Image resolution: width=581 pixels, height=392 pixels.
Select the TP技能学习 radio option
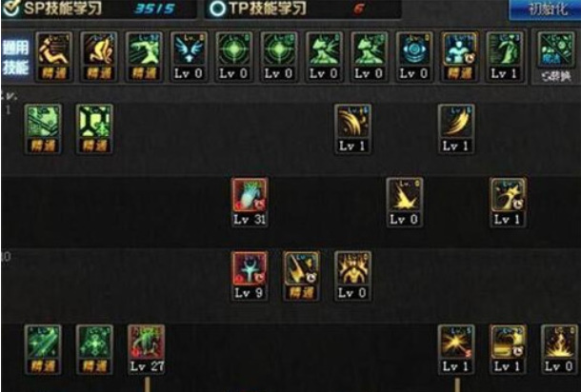[217, 9]
